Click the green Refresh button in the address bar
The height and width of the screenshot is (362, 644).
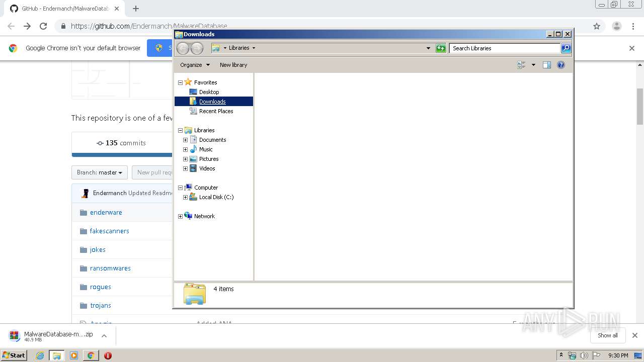pos(441,48)
